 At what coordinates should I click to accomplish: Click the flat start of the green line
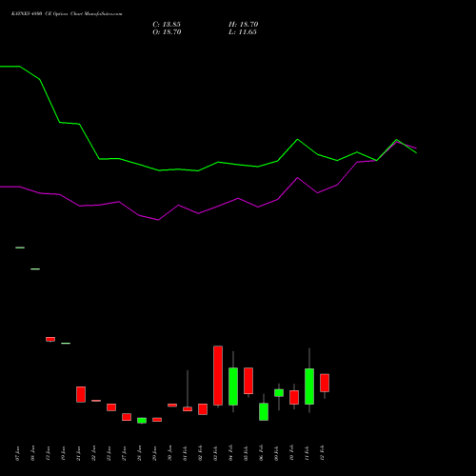(x=10, y=67)
